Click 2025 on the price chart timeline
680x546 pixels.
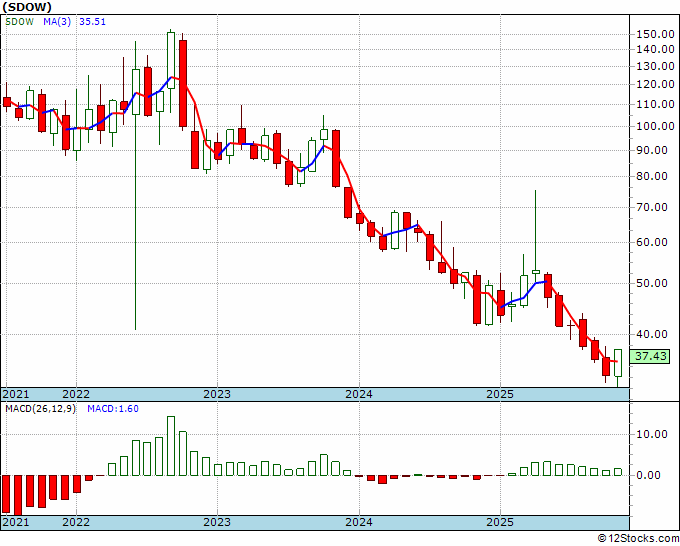(x=500, y=394)
